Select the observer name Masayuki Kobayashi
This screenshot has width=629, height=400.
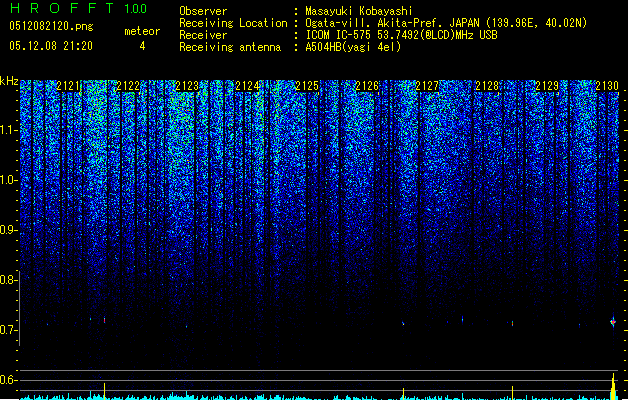[x=359, y=11]
